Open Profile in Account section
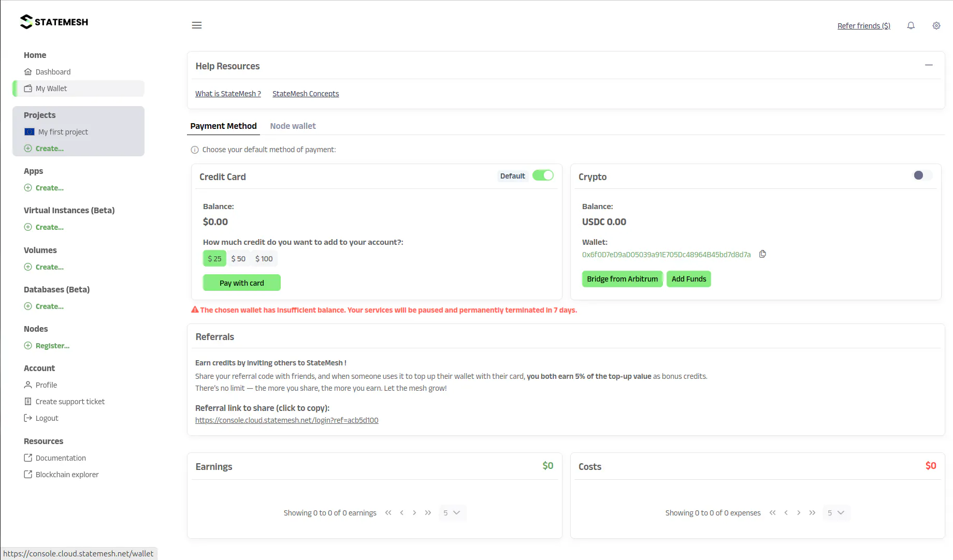953x560 pixels. pos(78,385)
